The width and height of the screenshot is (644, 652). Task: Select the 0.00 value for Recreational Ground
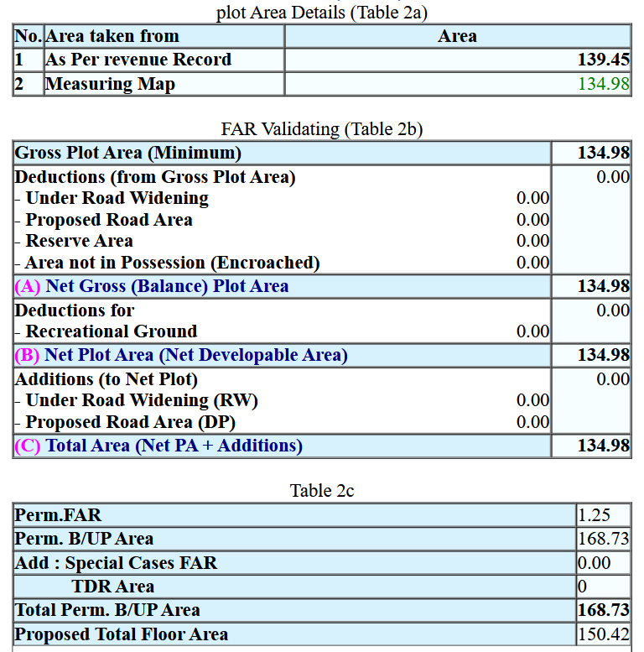(x=532, y=331)
